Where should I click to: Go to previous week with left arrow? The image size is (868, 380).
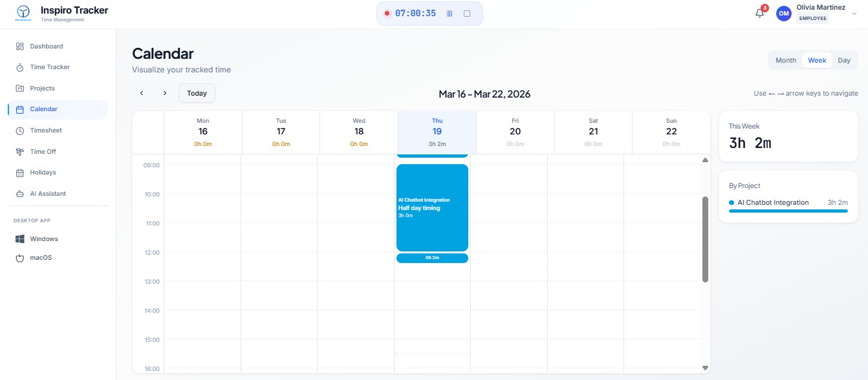142,92
